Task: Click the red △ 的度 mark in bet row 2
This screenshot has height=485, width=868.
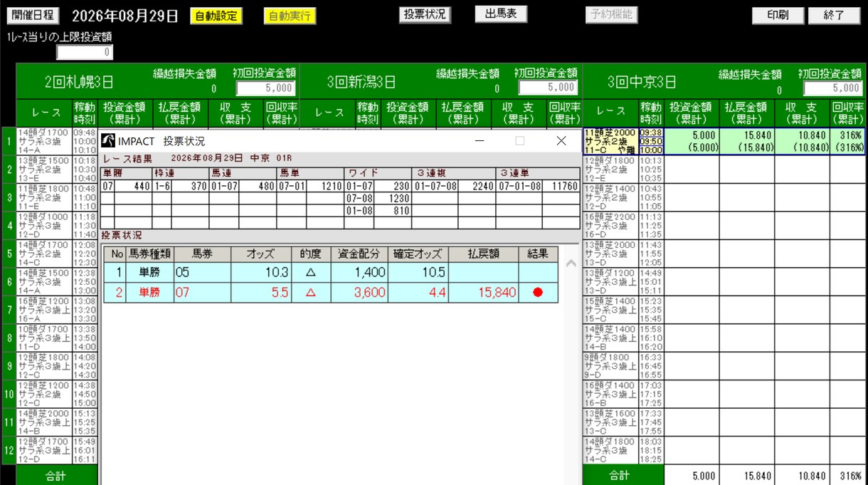Action: pyautogui.click(x=311, y=293)
